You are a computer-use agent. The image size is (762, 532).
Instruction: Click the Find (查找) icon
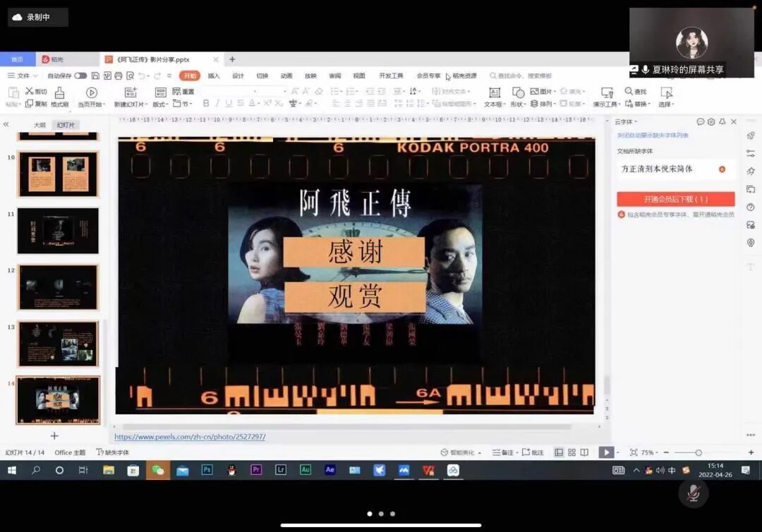(x=635, y=91)
